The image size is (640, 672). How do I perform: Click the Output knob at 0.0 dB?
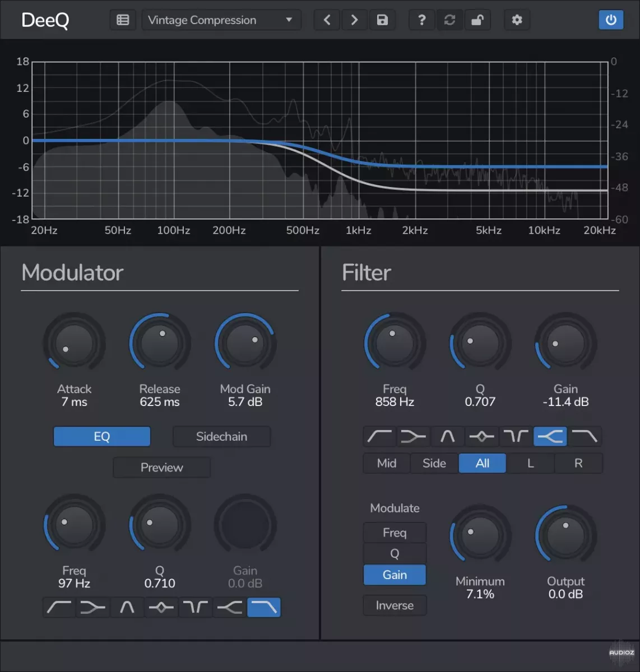point(565,535)
